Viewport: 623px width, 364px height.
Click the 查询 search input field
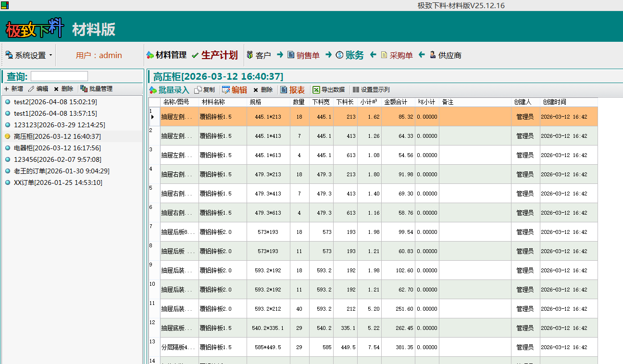coord(59,76)
